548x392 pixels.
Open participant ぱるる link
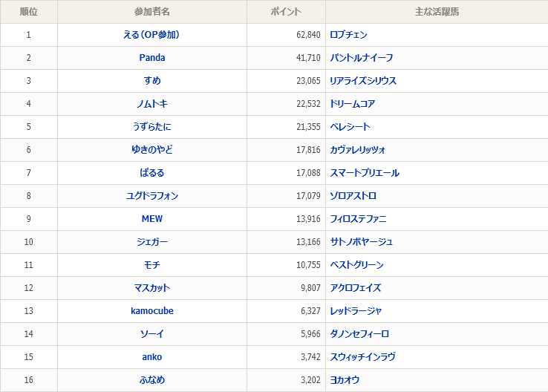pos(152,173)
